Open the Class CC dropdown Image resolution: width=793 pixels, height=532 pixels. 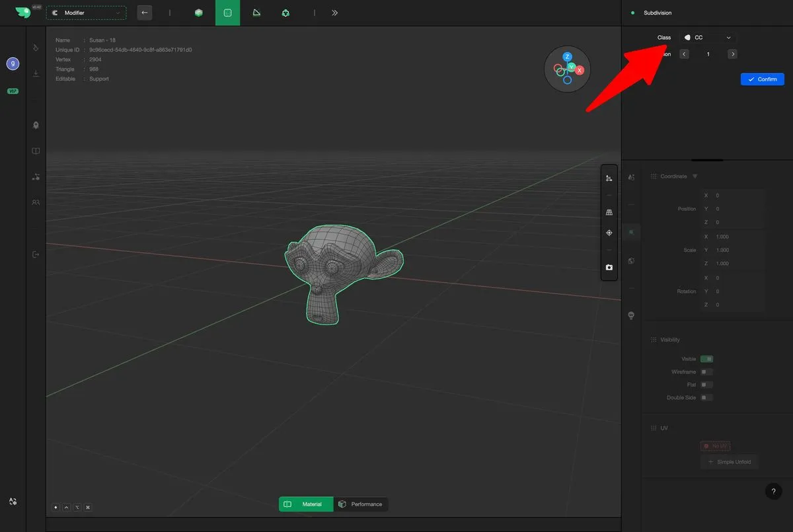708,38
